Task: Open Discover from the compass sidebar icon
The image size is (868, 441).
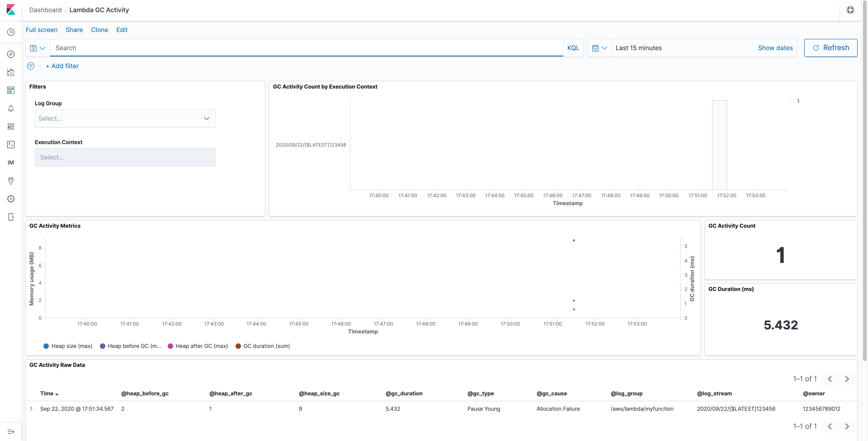Action: coord(11,54)
